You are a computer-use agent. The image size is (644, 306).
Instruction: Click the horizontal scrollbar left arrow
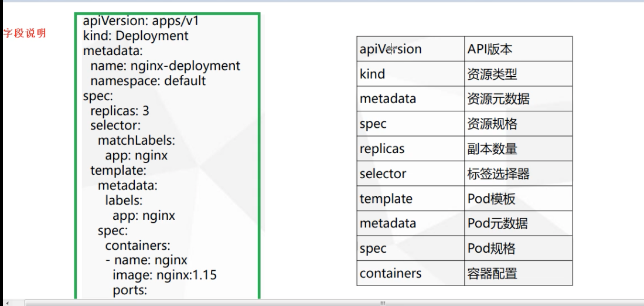coord(8,303)
